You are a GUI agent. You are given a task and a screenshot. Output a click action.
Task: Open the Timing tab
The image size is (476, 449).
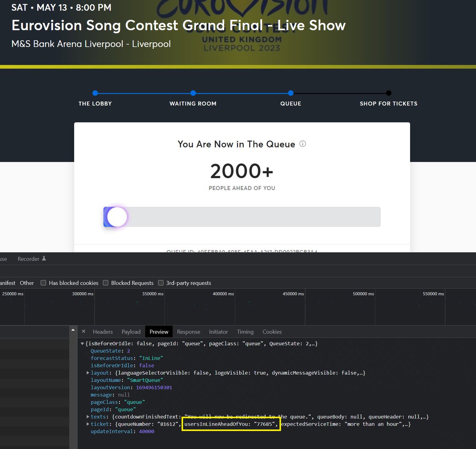click(x=245, y=332)
